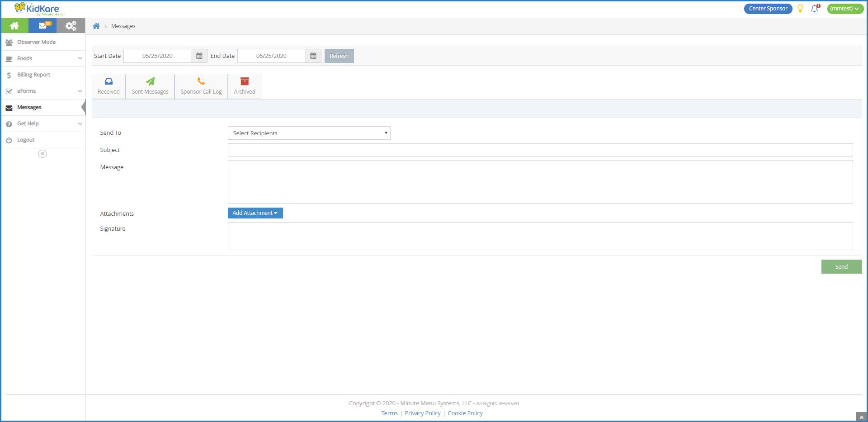Focus the Subject input field
Screen dimensions: 868x422
[x=540, y=150]
